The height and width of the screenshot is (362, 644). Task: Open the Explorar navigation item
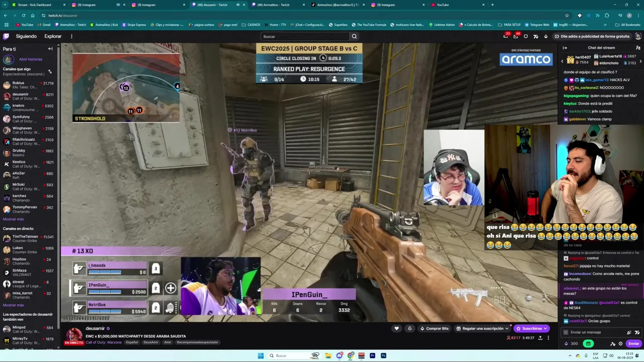tap(53, 36)
